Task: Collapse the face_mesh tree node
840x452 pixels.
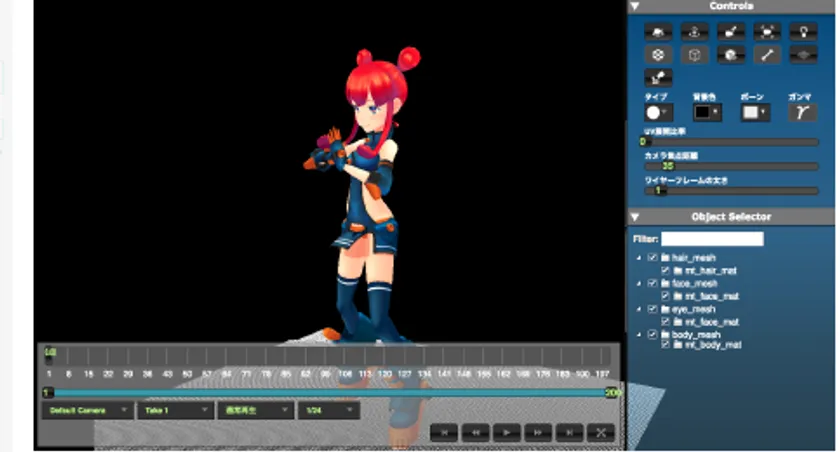Action: click(638, 284)
